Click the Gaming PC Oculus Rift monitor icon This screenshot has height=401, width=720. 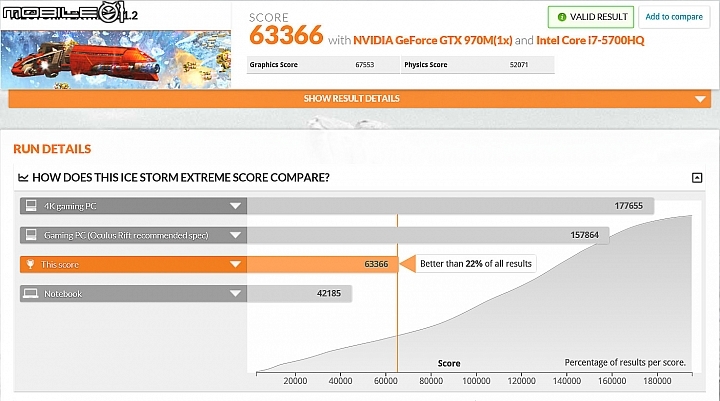point(31,235)
